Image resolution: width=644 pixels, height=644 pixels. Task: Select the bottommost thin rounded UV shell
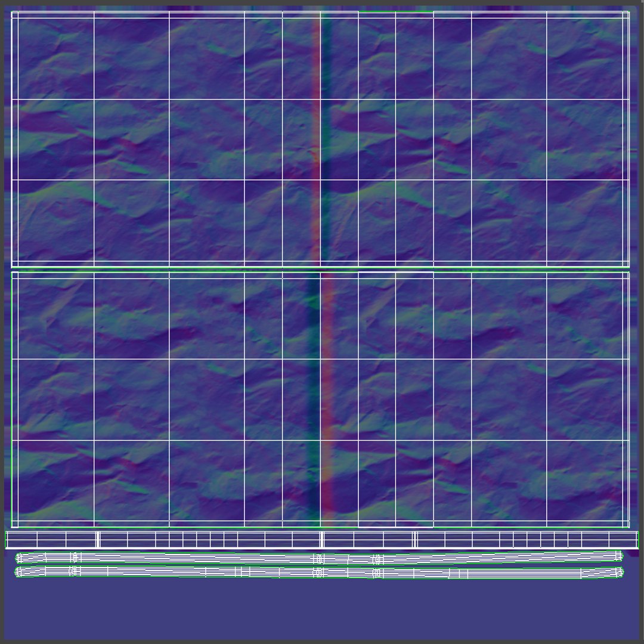[320, 572]
